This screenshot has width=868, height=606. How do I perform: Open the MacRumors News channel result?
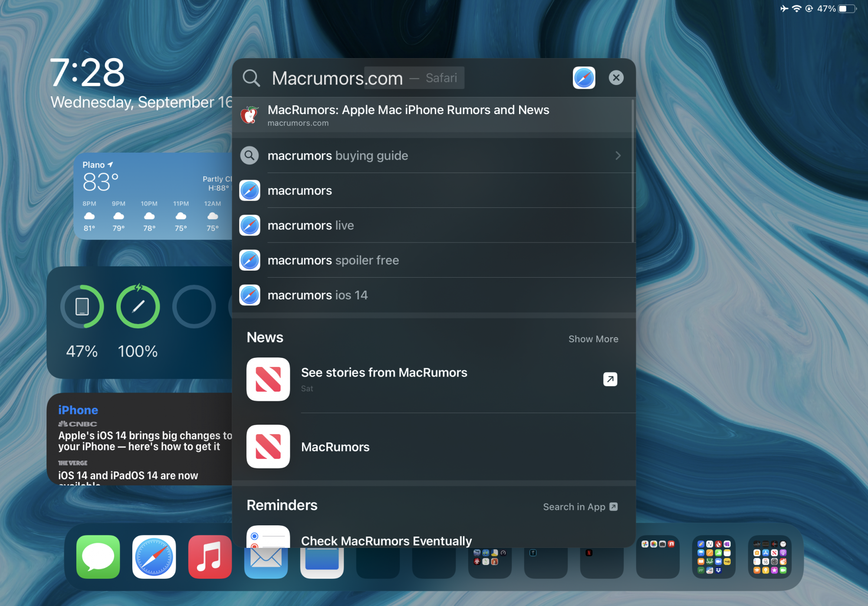335,447
